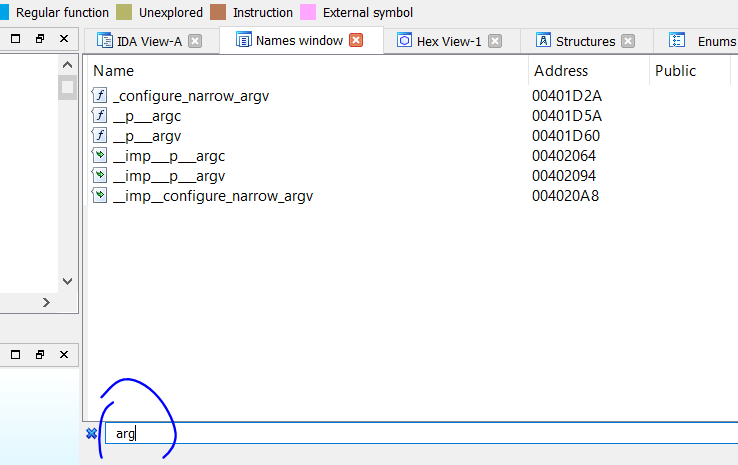Click function icon beside _configure_narrow_argv
The height and width of the screenshot is (465, 738).
pyautogui.click(x=99, y=96)
